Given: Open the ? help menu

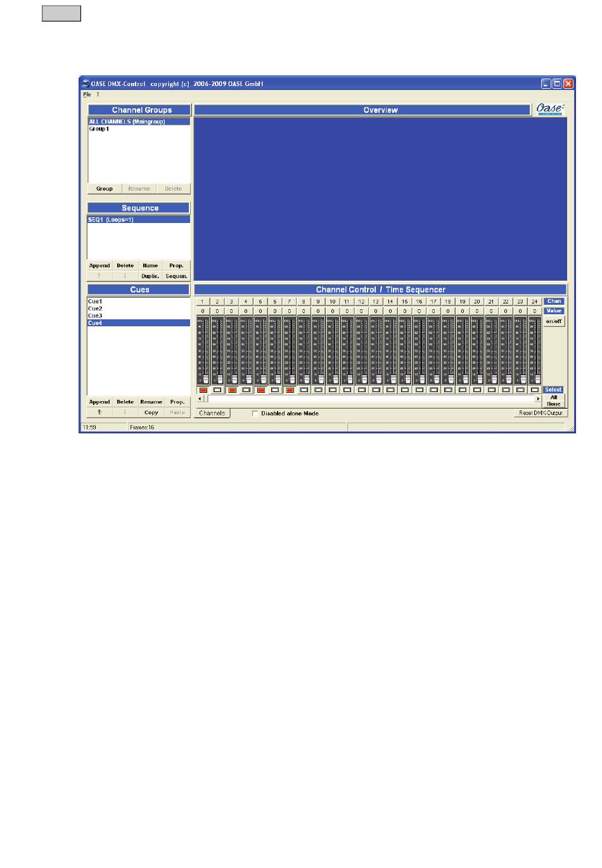Looking at the screenshot, I should (98, 94).
